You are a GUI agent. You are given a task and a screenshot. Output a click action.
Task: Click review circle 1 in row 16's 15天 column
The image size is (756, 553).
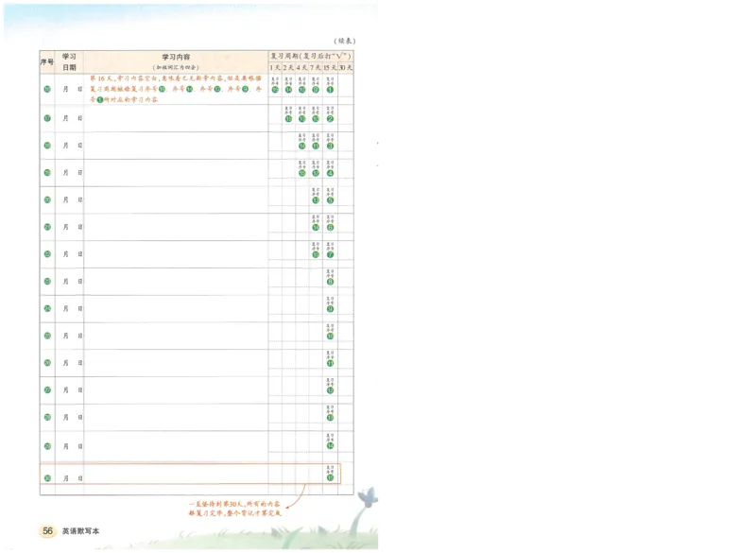pos(330,90)
